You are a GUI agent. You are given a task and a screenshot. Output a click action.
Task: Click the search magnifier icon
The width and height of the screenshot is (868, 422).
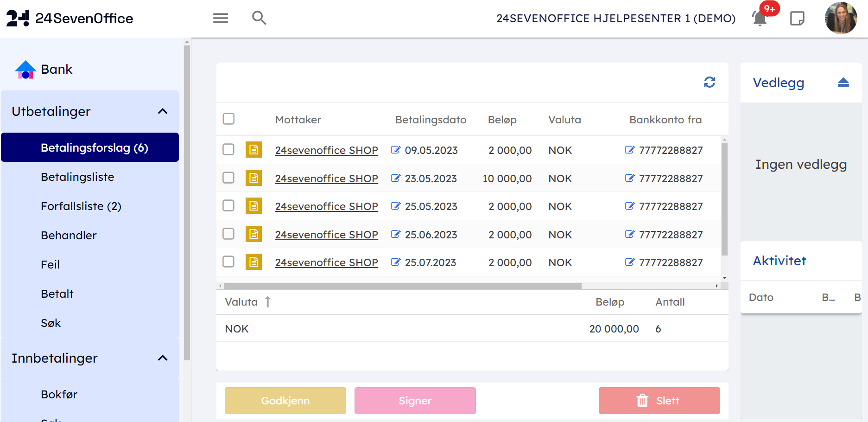click(259, 18)
